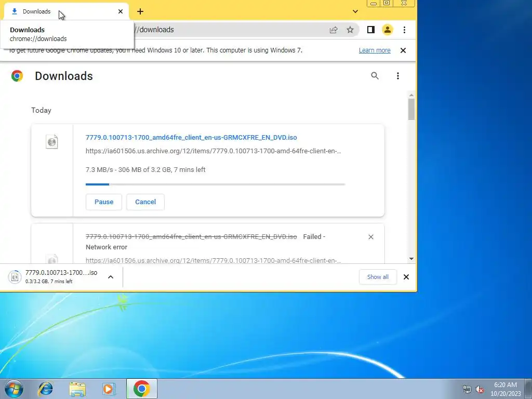Click the download progress bar

click(216, 184)
